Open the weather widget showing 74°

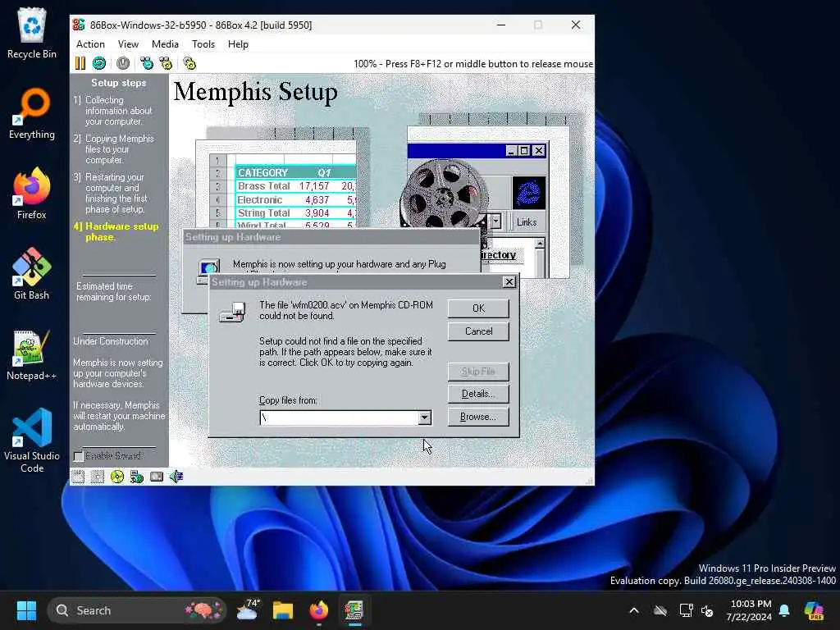pyautogui.click(x=248, y=610)
